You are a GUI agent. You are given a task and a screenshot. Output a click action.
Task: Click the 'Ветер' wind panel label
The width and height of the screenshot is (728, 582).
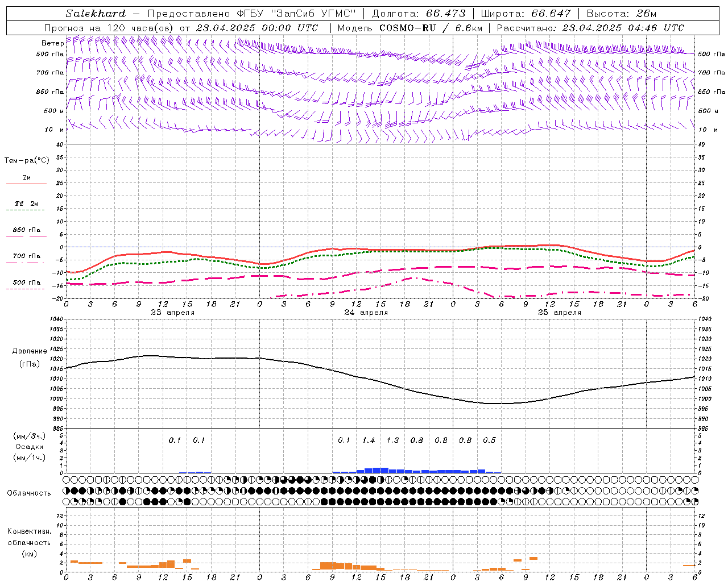[52, 43]
